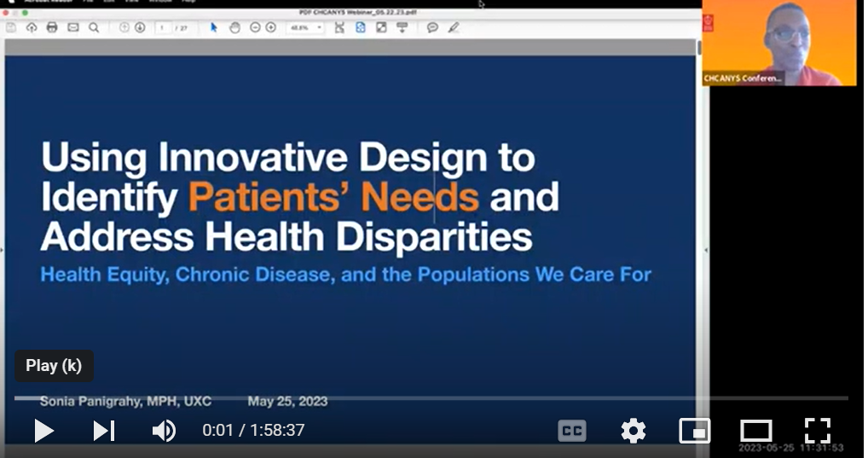Select the arrow selection tool
Viewport: 868px width, 458px height.
click(214, 27)
